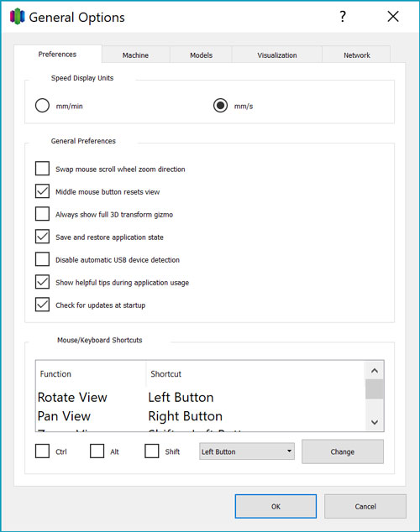Select the Rotate View shortcut row
This screenshot has width=420, height=532.
pos(200,397)
